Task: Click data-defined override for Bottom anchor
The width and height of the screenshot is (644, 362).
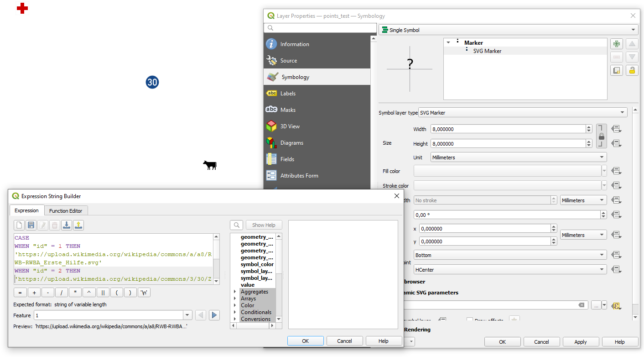Action: [617, 255]
